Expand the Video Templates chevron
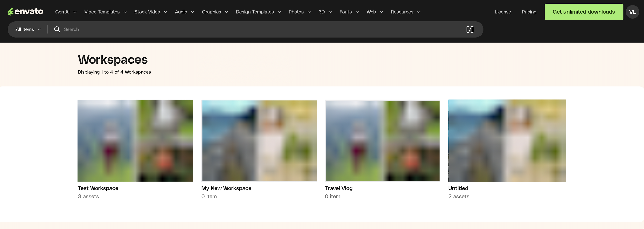The image size is (644, 229). coord(125,12)
